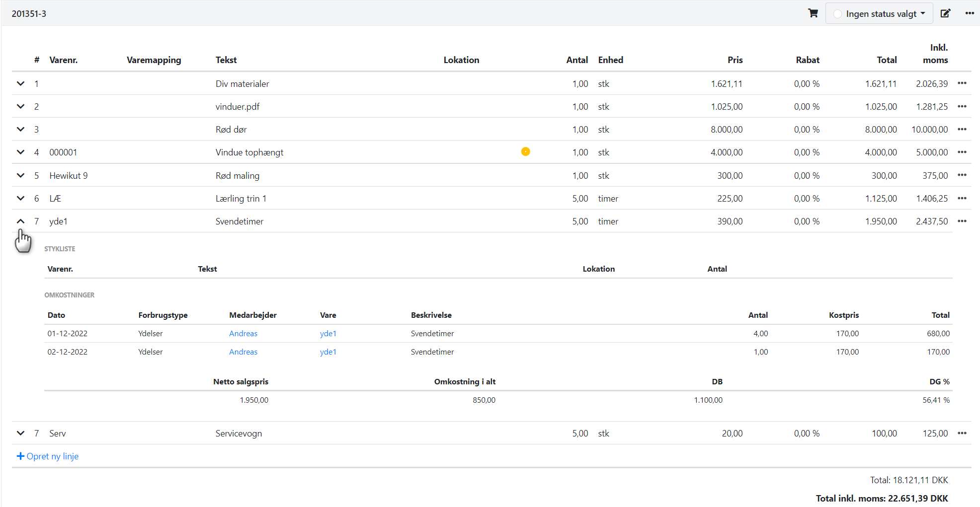Image resolution: width=980 pixels, height=507 pixels.
Task: Open the Ingen status valgt dropdown
Action: (879, 13)
